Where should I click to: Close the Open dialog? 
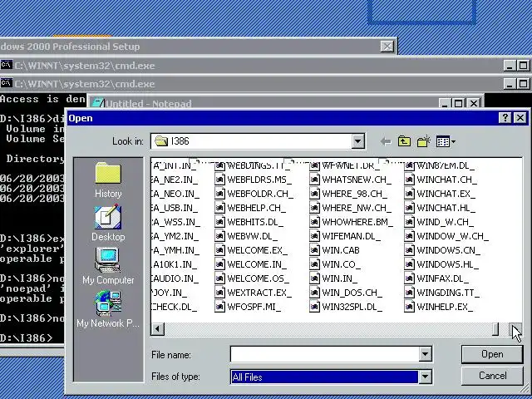click(x=520, y=118)
